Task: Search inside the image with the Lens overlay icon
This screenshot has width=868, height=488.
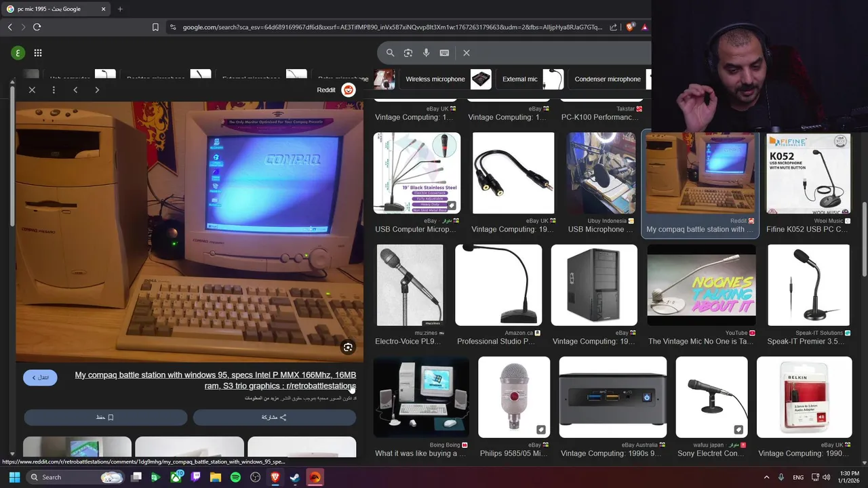Action: coord(348,347)
